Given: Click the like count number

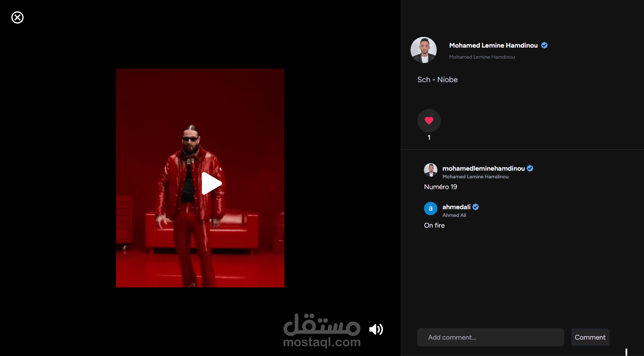Looking at the screenshot, I should click(429, 137).
